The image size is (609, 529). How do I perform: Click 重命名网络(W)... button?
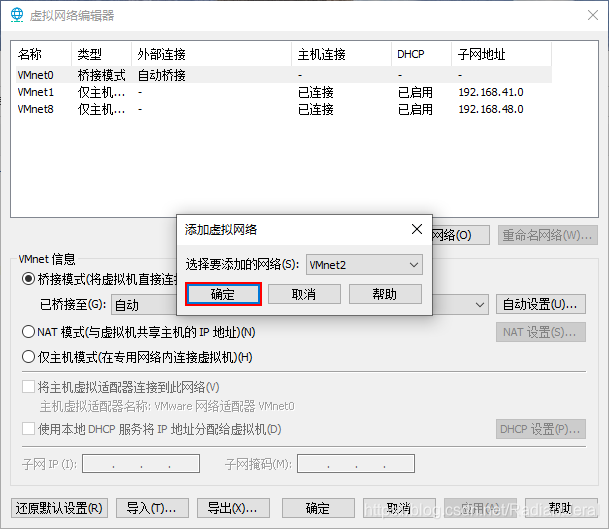(548, 235)
